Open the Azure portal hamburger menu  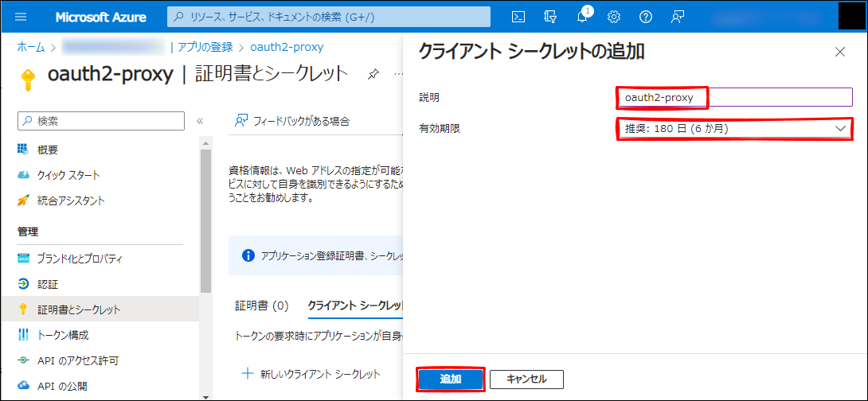pos(21,17)
